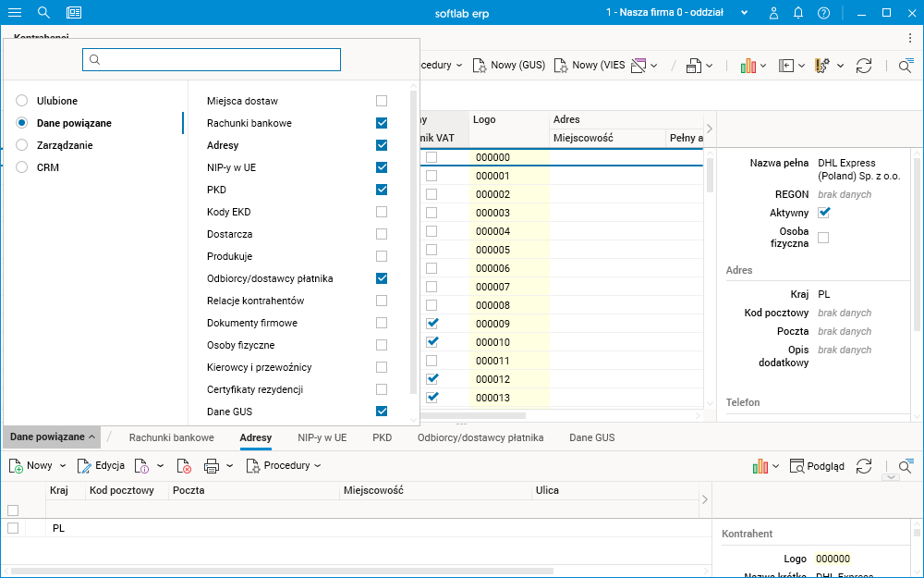Viewport: 924px width, 578px height.
Task: Open the chart icon in the top toolbar
Action: (x=748, y=66)
